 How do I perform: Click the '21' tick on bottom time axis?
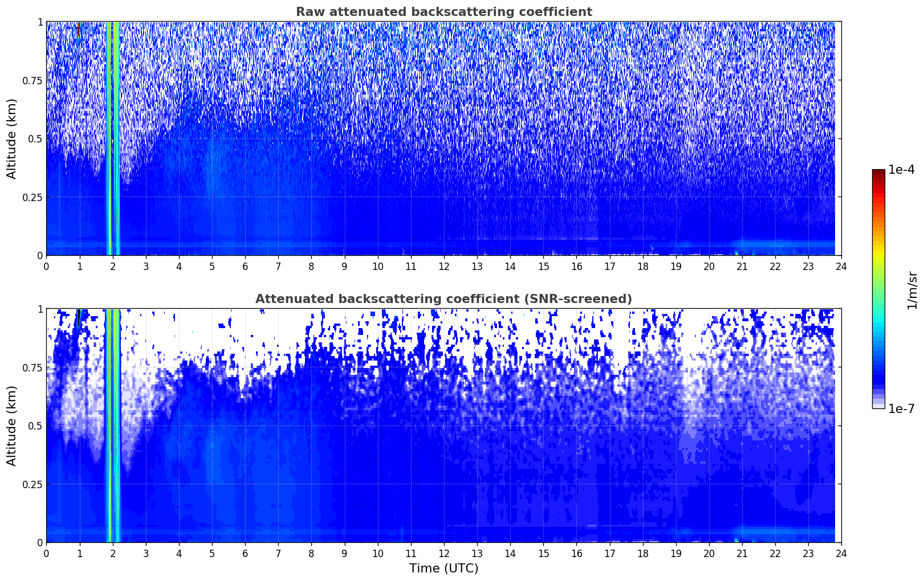(742, 553)
